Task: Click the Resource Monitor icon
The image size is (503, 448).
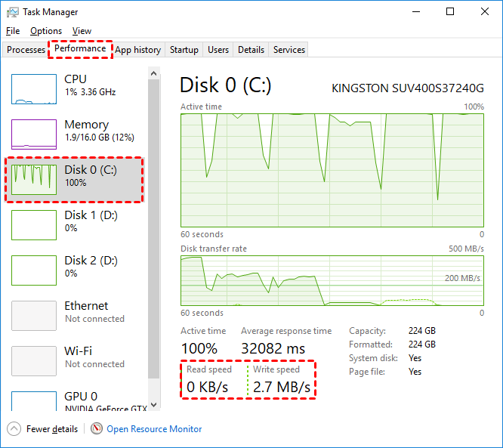Action: [x=97, y=428]
